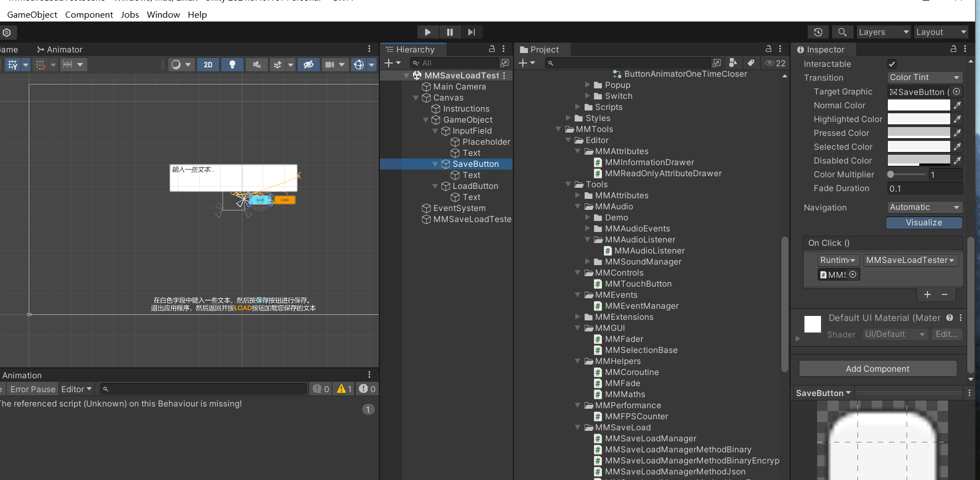The width and height of the screenshot is (980, 480).
Task: Toggle hidden objects visibility eye icon
Action: tap(309, 65)
